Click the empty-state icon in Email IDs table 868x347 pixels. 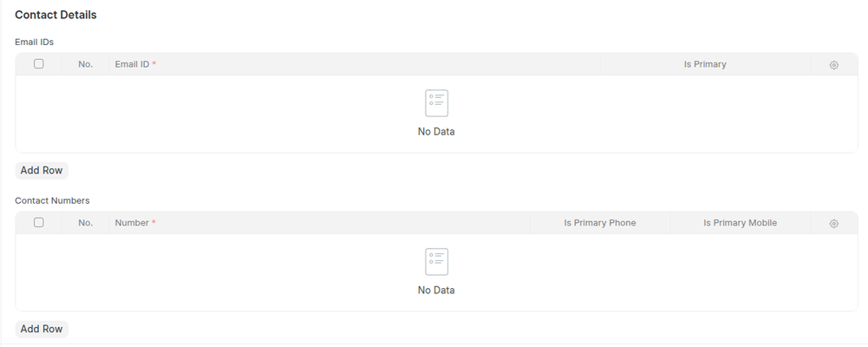click(436, 103)
